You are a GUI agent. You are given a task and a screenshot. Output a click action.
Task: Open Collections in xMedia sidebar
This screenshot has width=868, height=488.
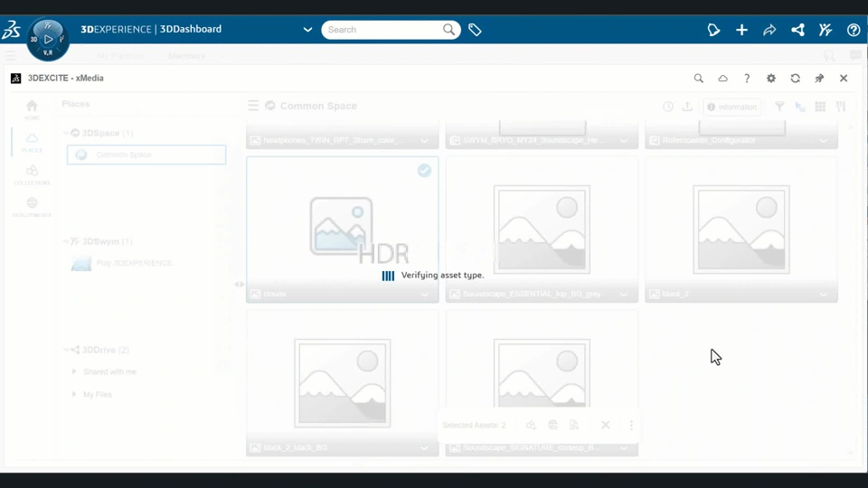[32, 174]
